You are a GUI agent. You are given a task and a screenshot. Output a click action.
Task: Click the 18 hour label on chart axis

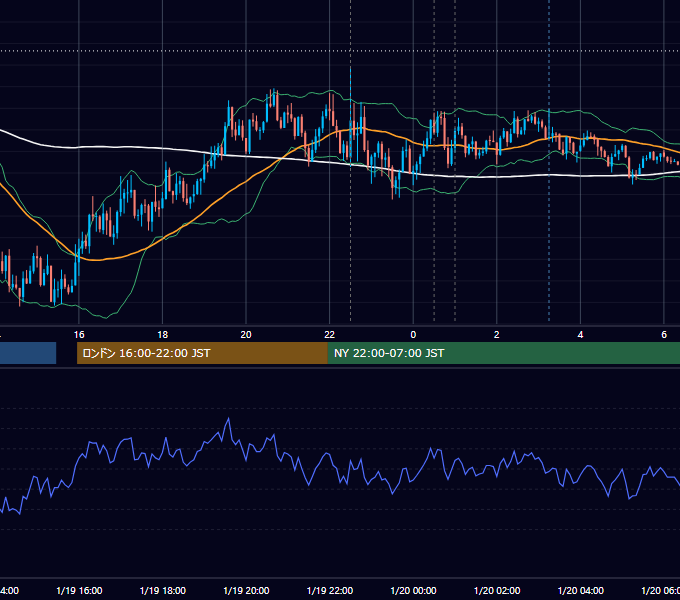[x=163, y=335]
